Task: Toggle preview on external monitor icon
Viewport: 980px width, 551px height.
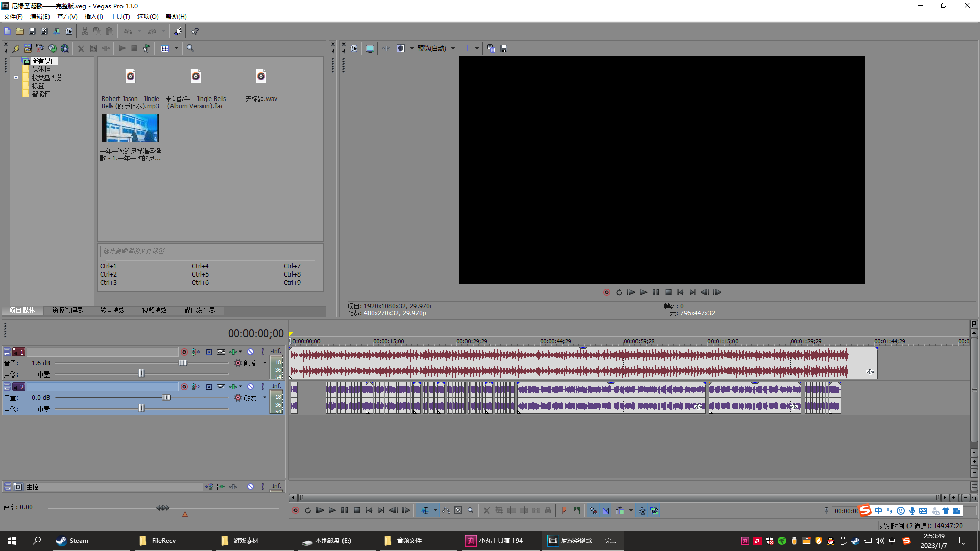Action: point(370,48)
